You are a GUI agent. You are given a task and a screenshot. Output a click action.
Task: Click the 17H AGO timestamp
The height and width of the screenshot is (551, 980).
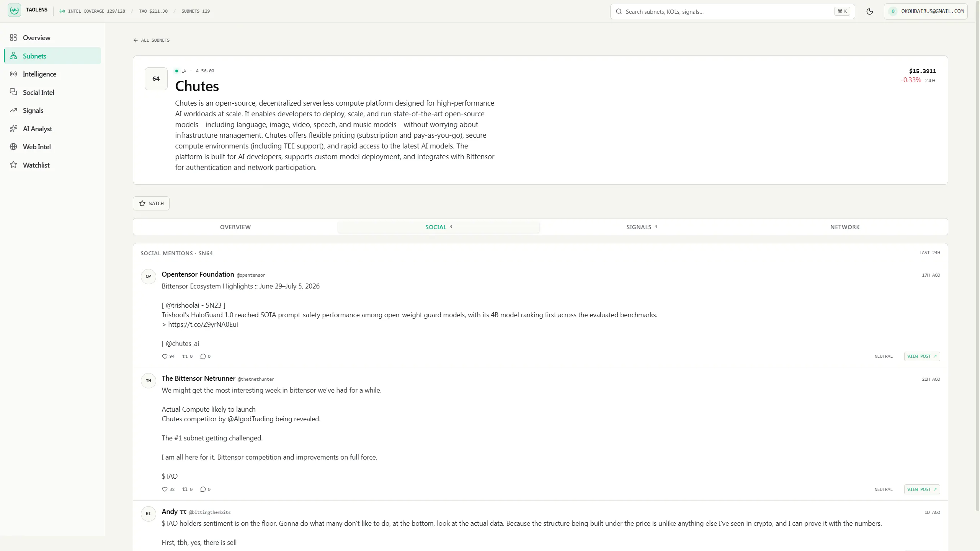pyautogui.click(x=931, y=275)
